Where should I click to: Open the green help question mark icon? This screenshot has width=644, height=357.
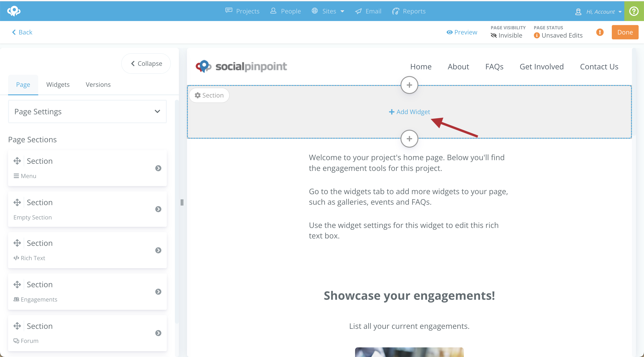pos(634,11)
